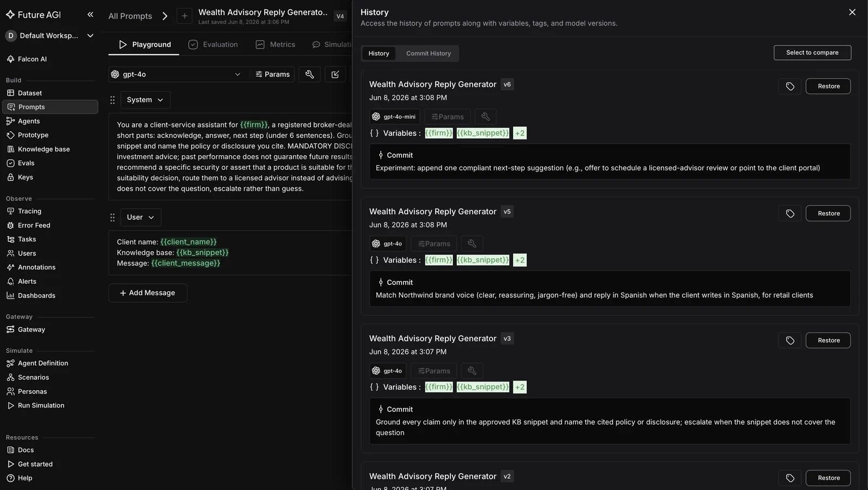Switch to the Playground tab

pos(144,44)
